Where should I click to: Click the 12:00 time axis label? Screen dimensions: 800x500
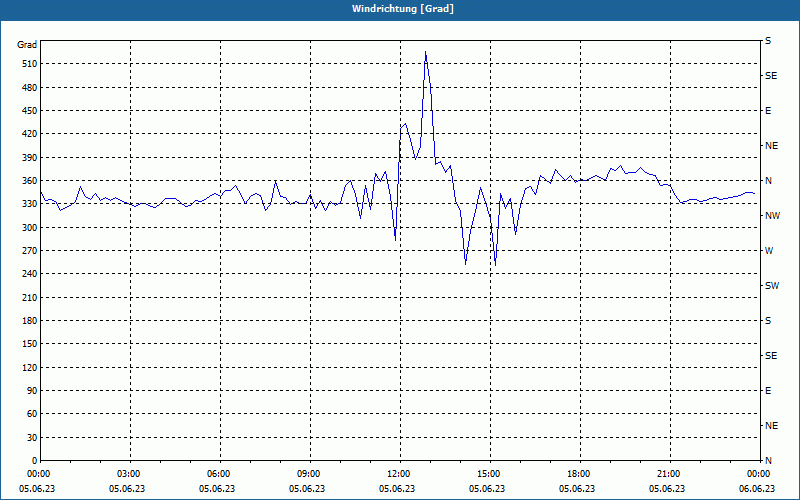point(397,473)
